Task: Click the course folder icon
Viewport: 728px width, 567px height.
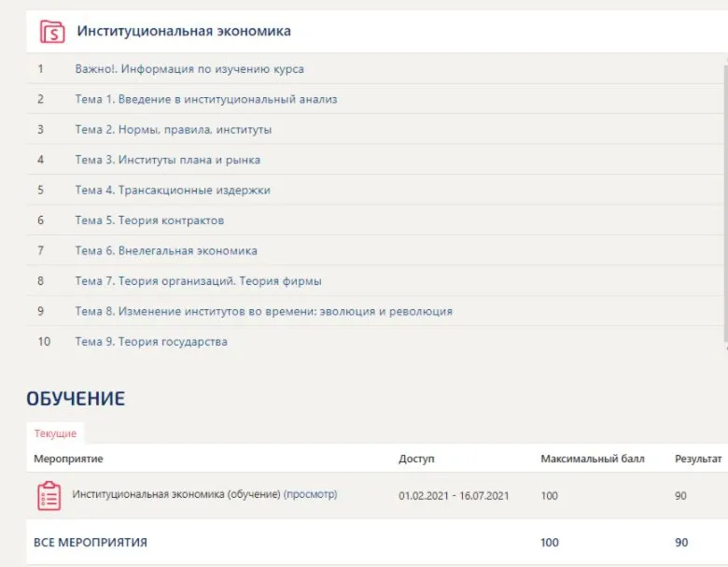Action: 52,31
